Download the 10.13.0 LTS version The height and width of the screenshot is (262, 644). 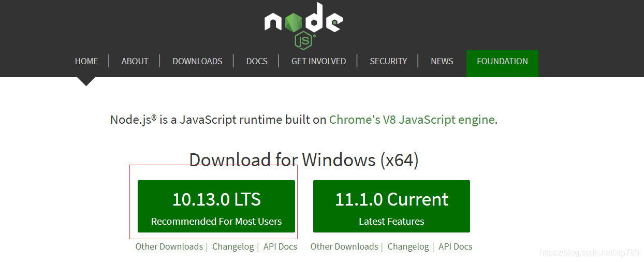click(x=216, y=206)
